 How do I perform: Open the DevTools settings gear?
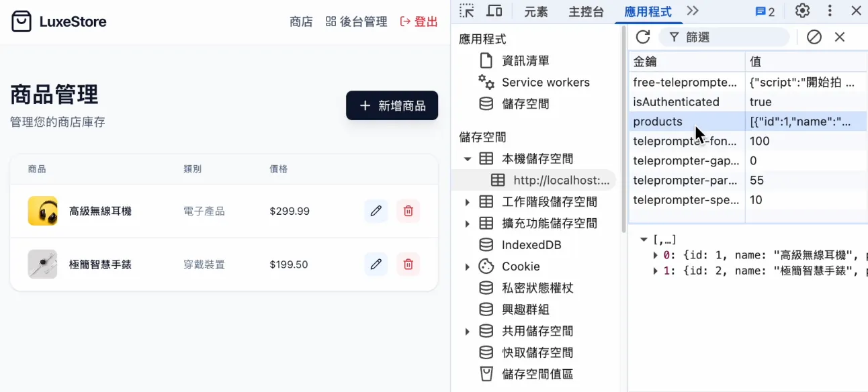[802, 11]
